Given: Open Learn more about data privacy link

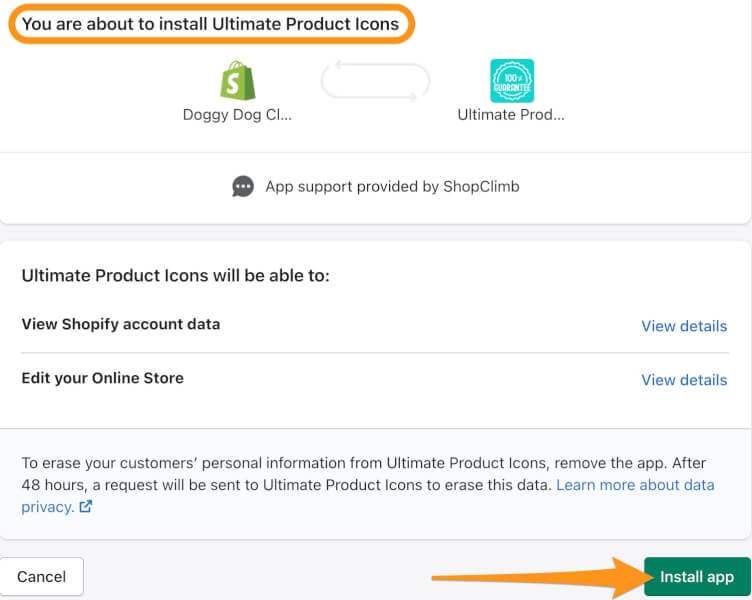Looking at the screenshot, I should pyautogui.click(x=368, y=495).
